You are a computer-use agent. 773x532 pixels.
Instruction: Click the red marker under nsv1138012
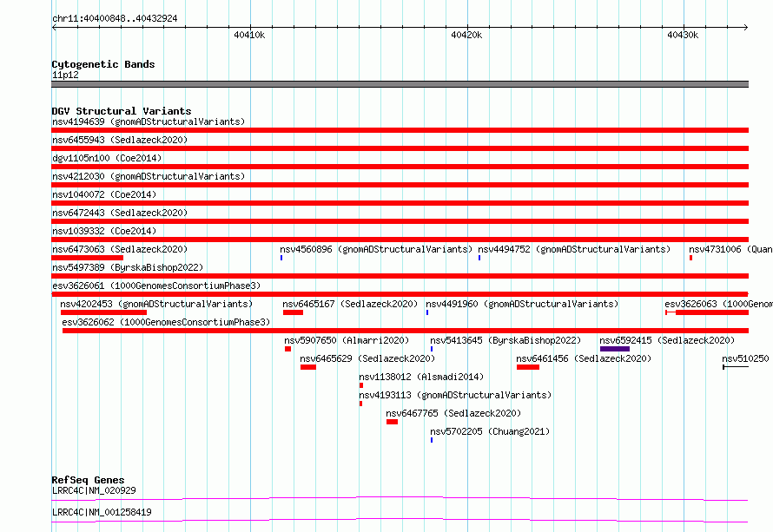361,385
